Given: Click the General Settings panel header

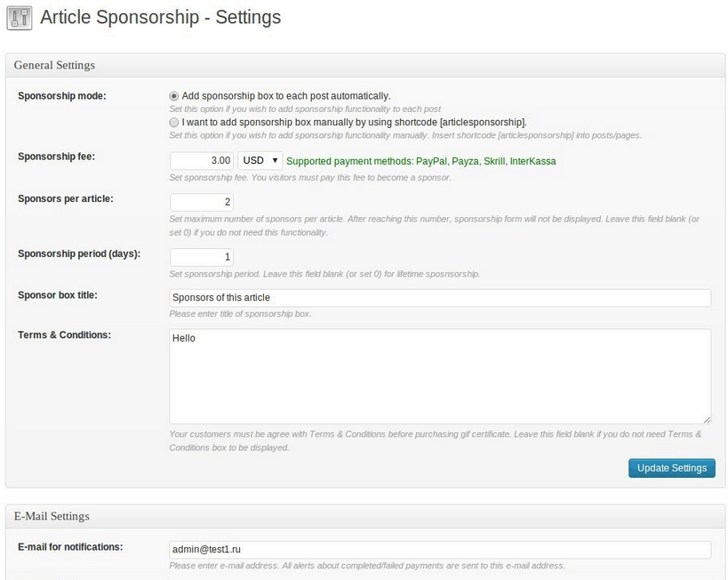Looking at the screenshot, I should 365,65.
